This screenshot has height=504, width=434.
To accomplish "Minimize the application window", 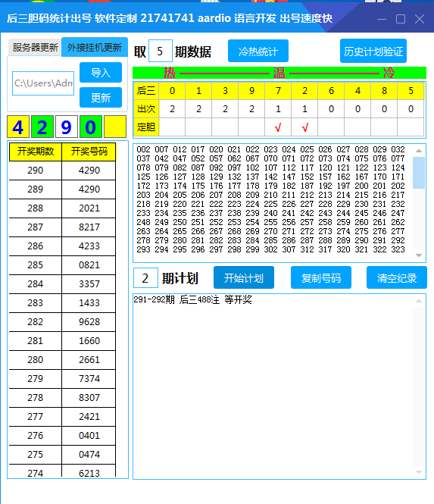I will coord(382,19).
